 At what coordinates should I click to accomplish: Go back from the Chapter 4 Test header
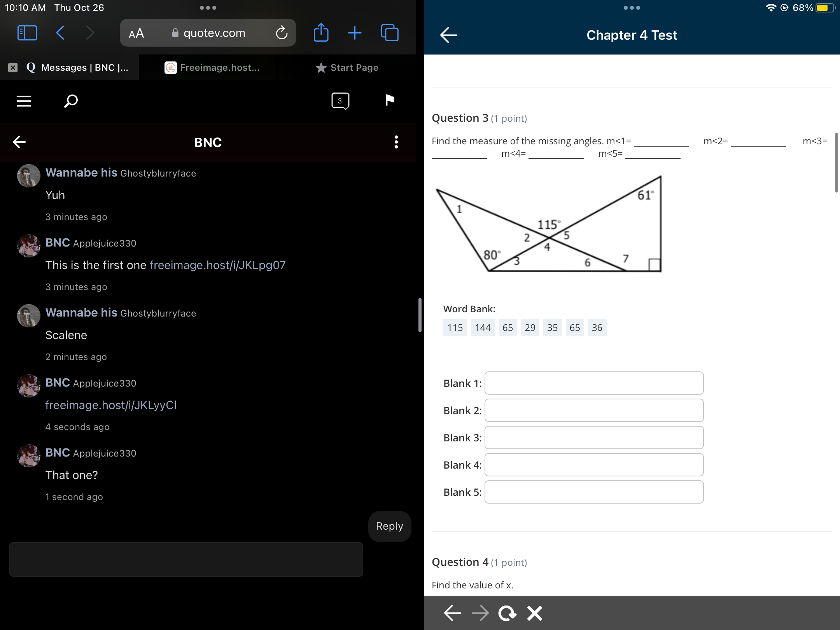(x=449, y=35)
